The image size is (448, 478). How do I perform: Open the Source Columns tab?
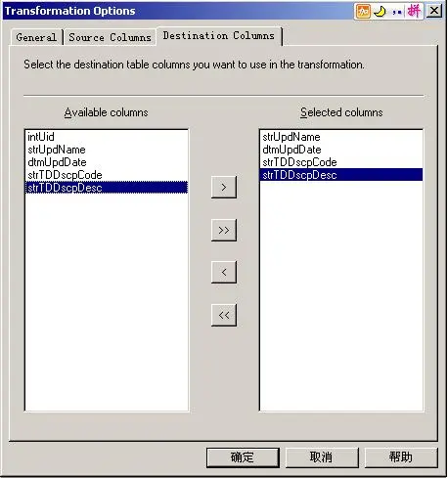(110, 37)
